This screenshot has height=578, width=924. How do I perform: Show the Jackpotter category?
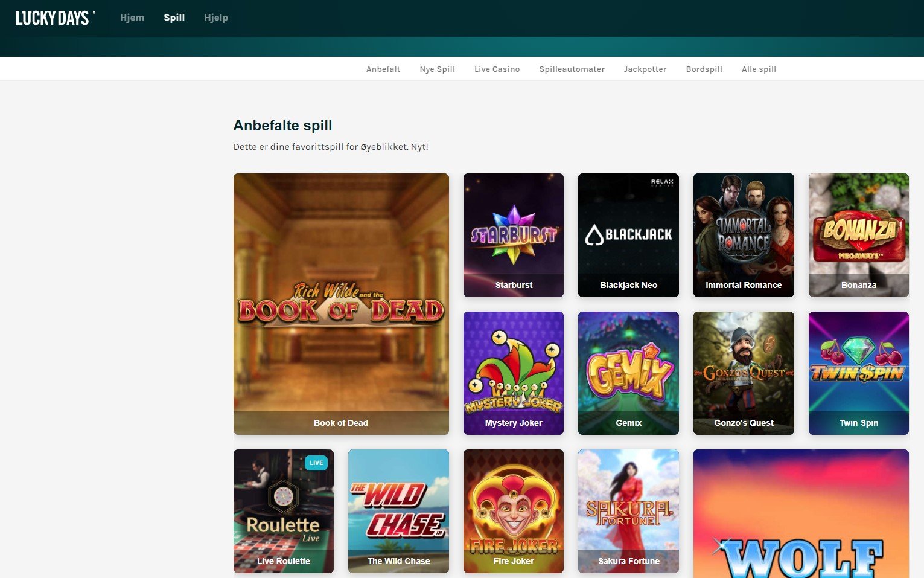(x=645, y=69)
